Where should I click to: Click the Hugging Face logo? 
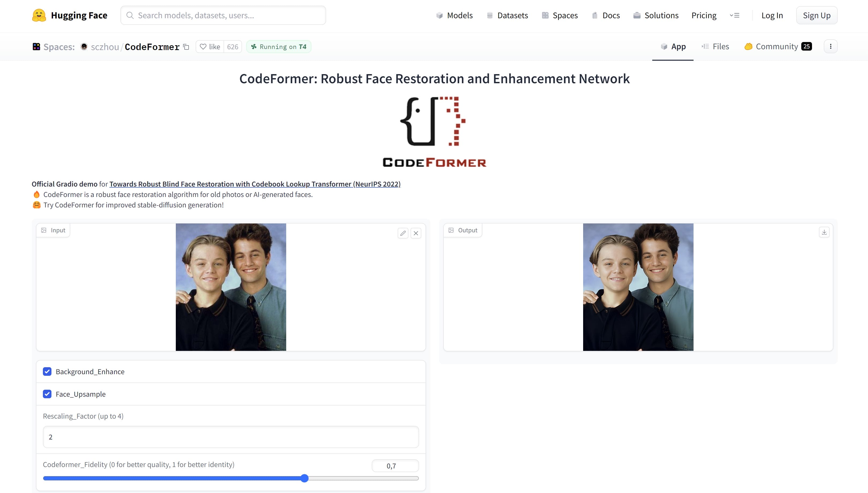point(39,15)
